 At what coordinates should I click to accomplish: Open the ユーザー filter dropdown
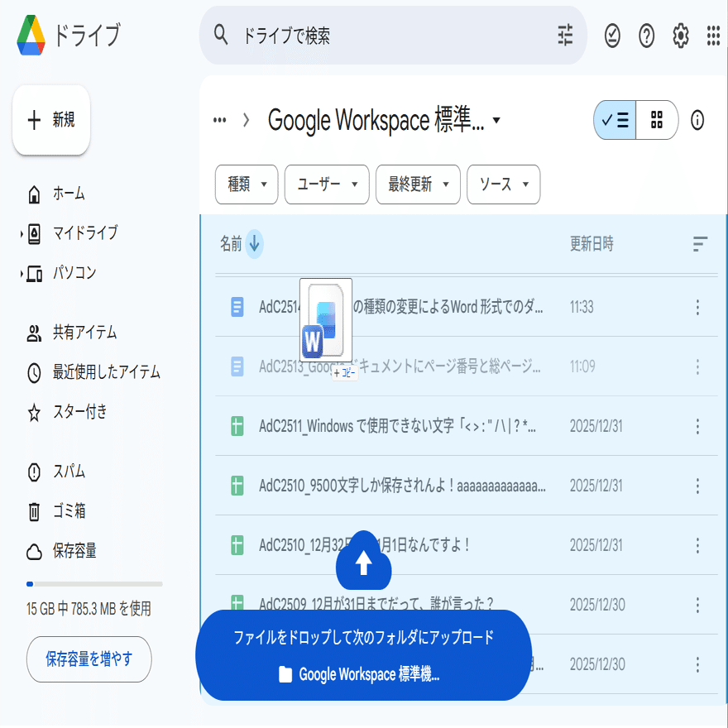326,184
